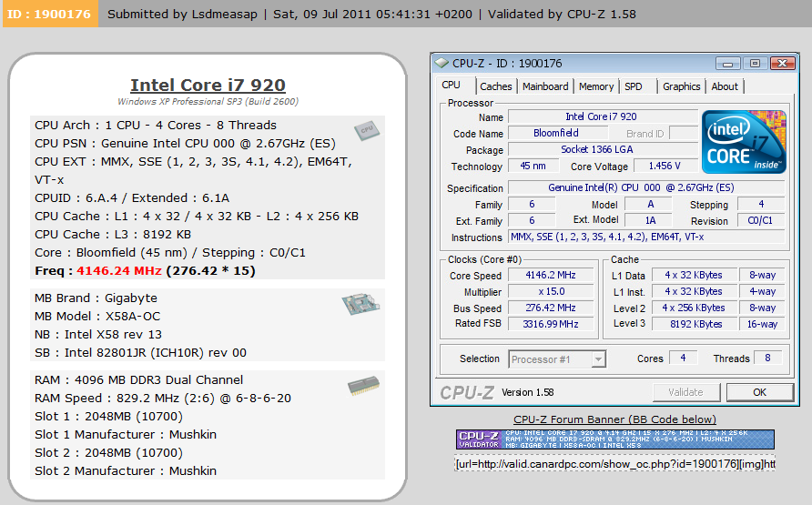Click the RAM stick icon

coord(363,387)
